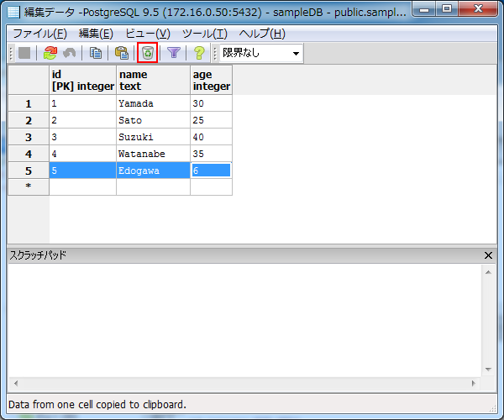The height and width of the screenshot is (420, 504).
Task: Close the スクラッチパッド panel
Action: pyautogui.click(x=488, y=255)
